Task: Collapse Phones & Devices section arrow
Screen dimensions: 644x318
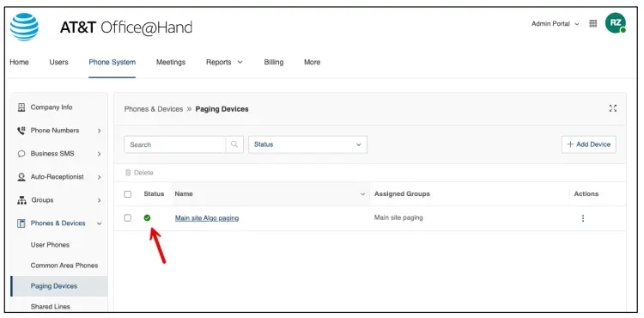Action: (99, 223)
